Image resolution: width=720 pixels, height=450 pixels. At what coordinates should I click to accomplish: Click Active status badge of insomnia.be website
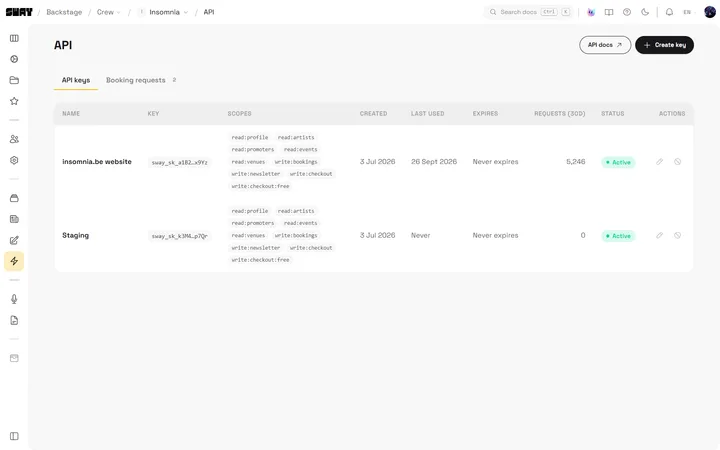(618, 162)
